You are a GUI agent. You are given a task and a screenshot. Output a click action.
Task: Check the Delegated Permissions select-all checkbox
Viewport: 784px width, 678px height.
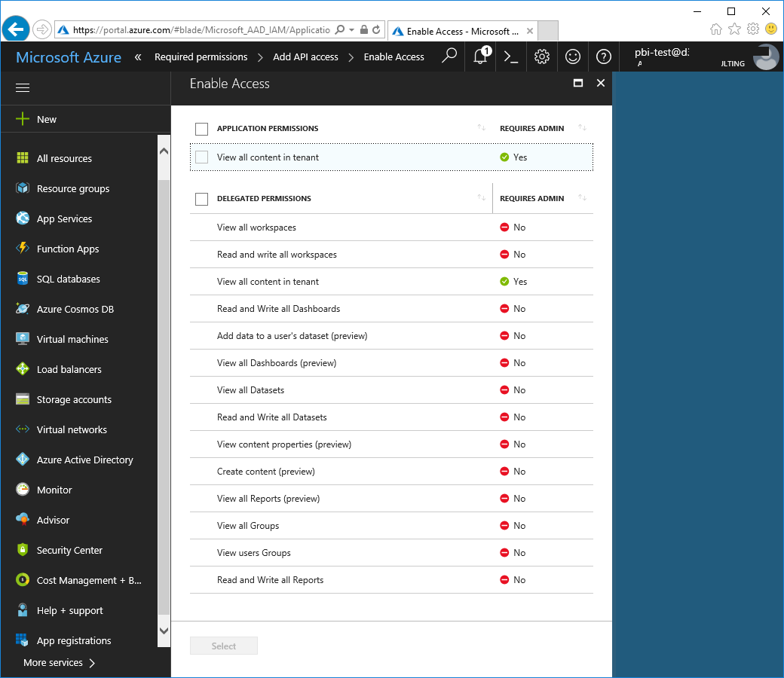[x=201, y=199]
